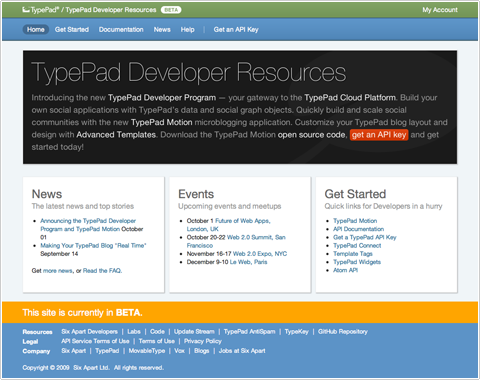Image resolution: width=480 pixels, height=380 pixels.
Task: Click 'more news' link
Action: pos(58,271)
